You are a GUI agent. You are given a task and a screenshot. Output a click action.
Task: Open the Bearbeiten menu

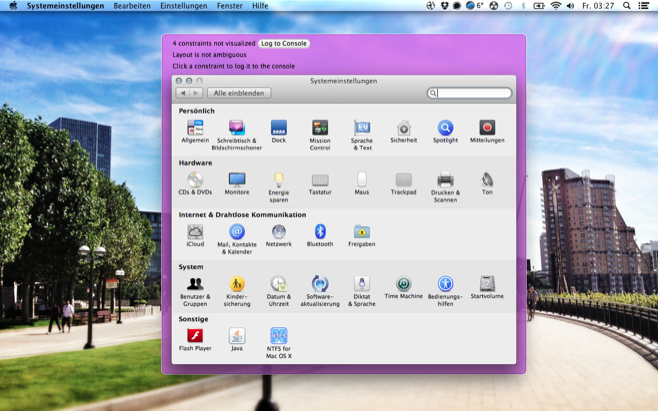[x=132, y=6]
